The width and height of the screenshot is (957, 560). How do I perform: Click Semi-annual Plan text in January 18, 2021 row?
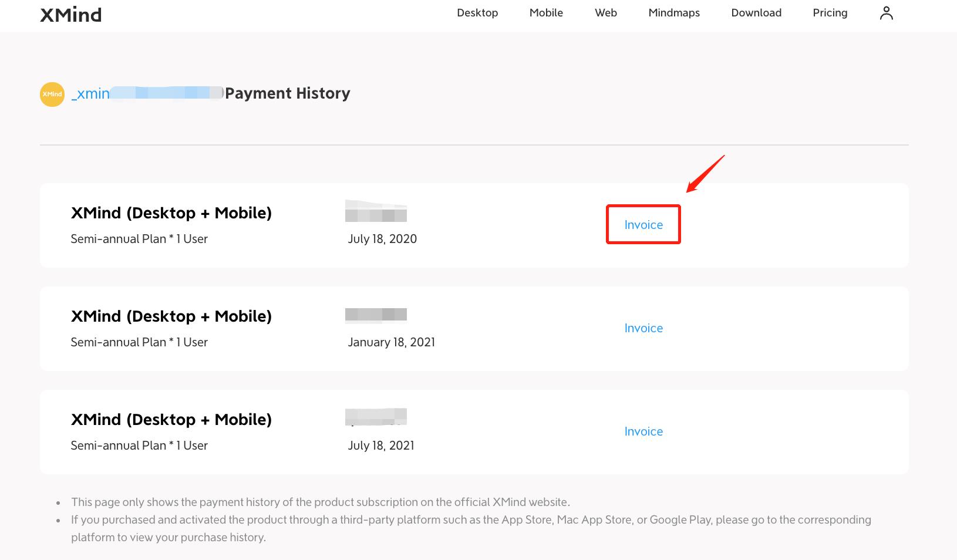click(x=139, y=342)
